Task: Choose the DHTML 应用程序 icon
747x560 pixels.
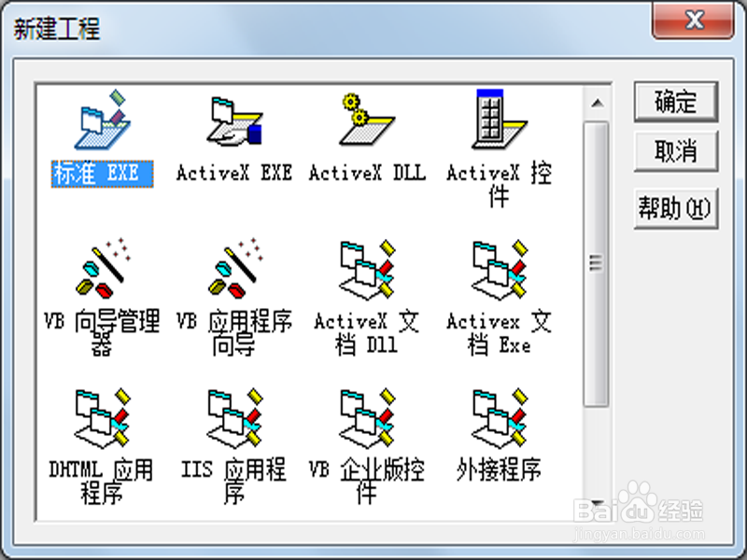Action: point(102,418)
